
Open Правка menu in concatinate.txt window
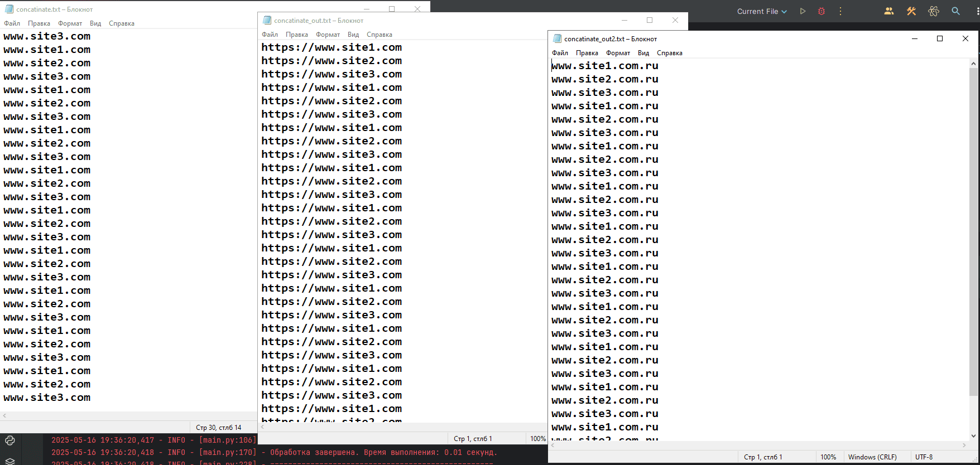(39, 23)
